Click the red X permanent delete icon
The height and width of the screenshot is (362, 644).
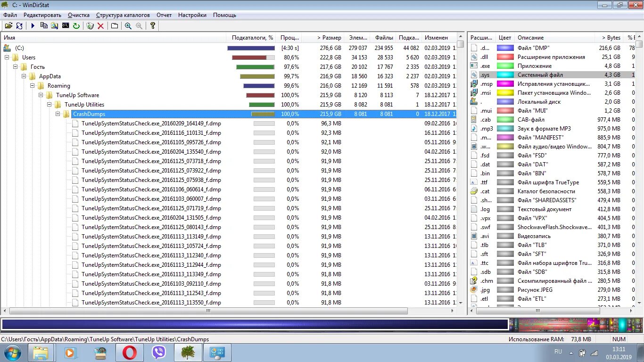click(100, 26)
